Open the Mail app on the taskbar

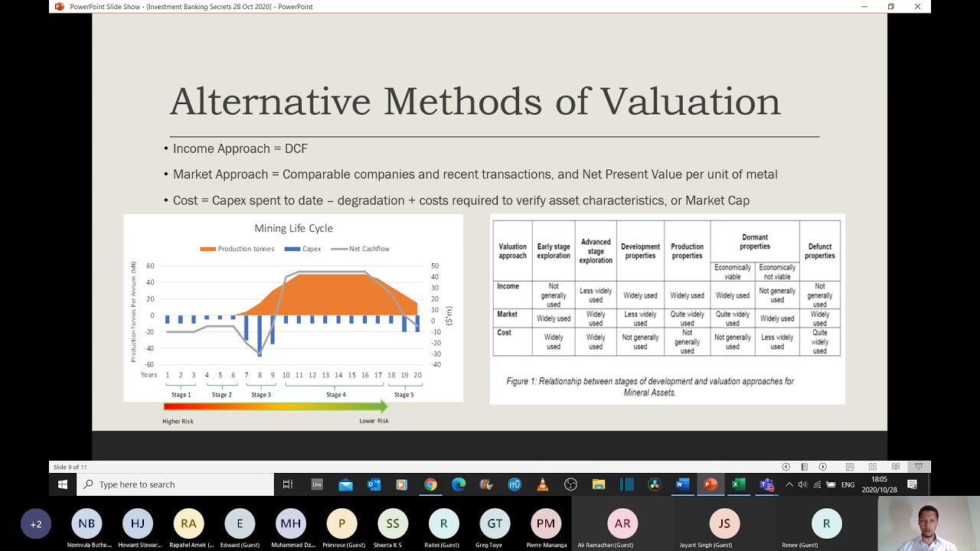(345, 484)
